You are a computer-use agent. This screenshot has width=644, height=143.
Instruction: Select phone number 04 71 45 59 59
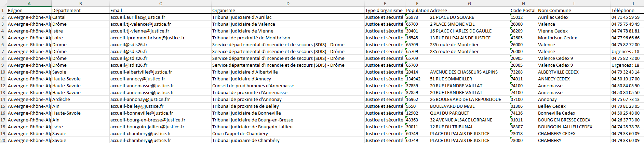627,17
